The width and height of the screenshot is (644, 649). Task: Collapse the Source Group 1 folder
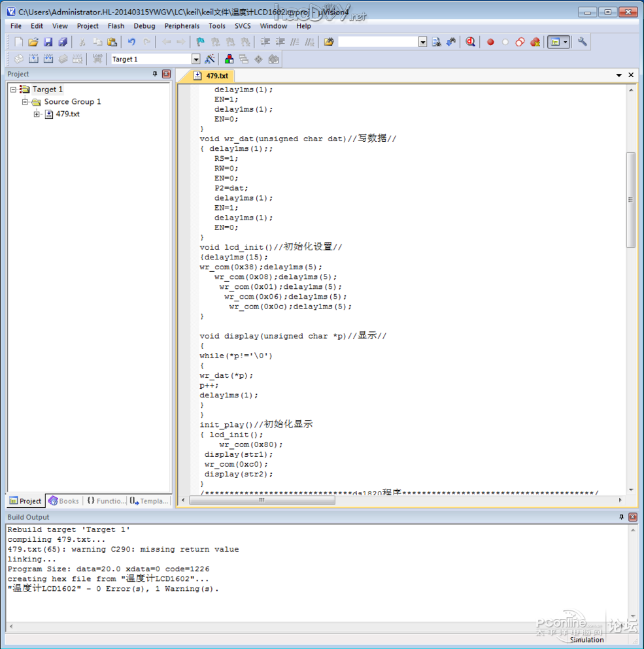click(25, 102)
